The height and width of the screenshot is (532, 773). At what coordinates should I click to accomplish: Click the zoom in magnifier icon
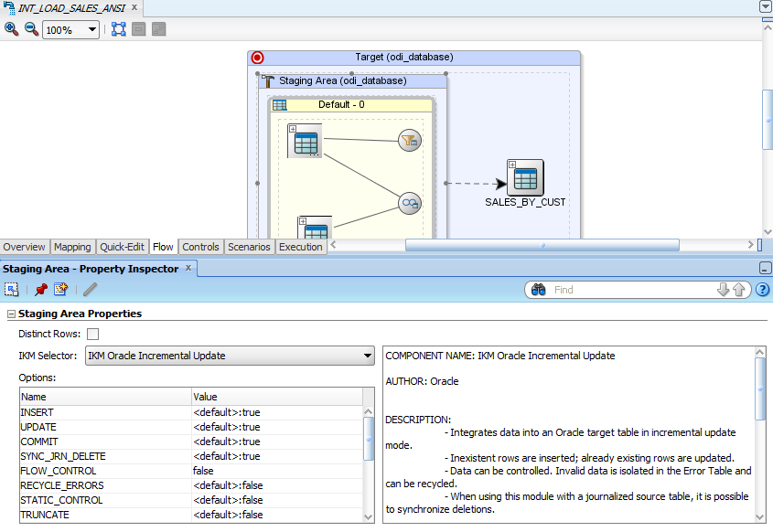point(12,29)
